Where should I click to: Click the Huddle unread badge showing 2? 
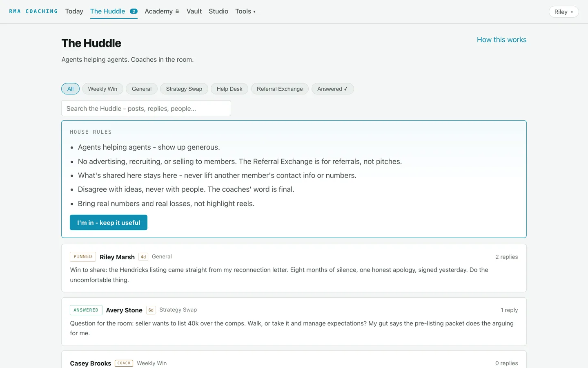(x=134, y=11)
